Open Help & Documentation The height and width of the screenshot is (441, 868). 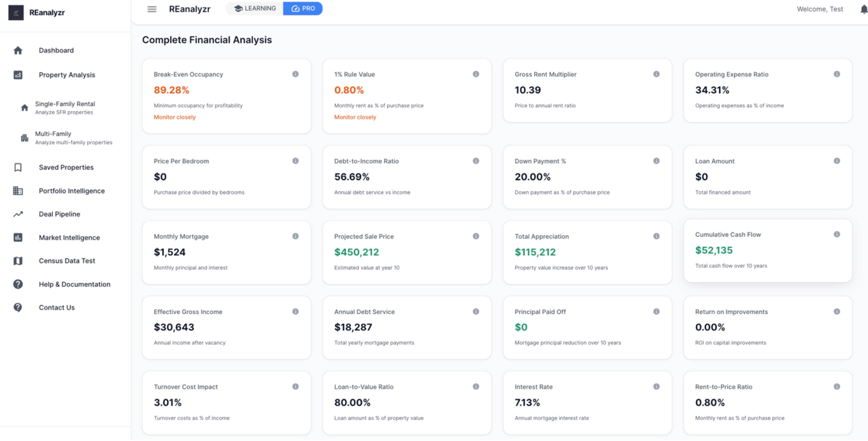pos(75,284)
